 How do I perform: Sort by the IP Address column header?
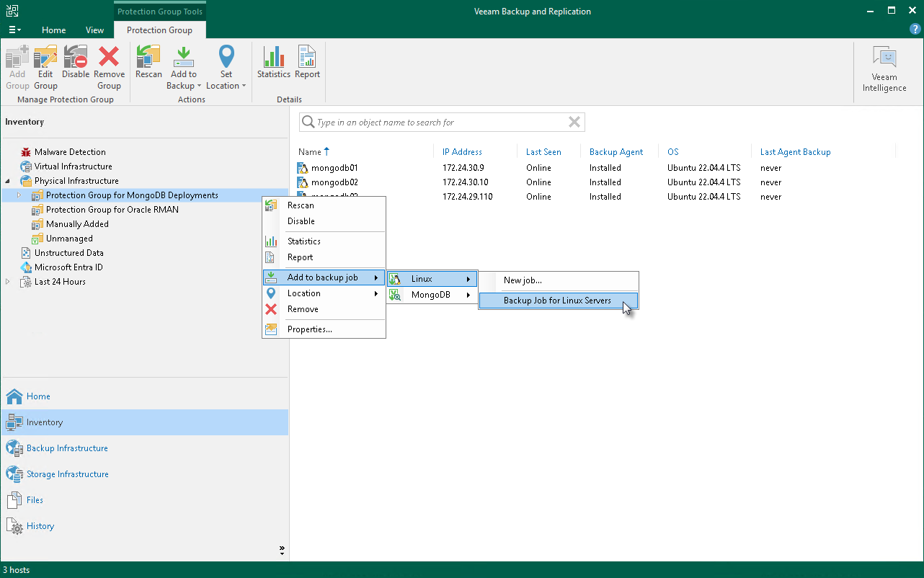click(x=462, y=152)
